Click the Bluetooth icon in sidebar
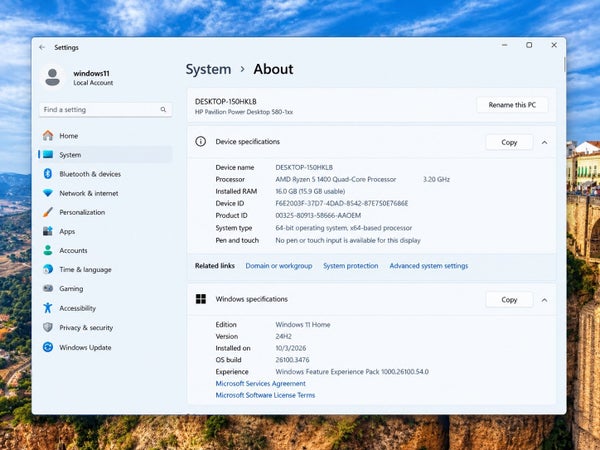 [48, 174]
